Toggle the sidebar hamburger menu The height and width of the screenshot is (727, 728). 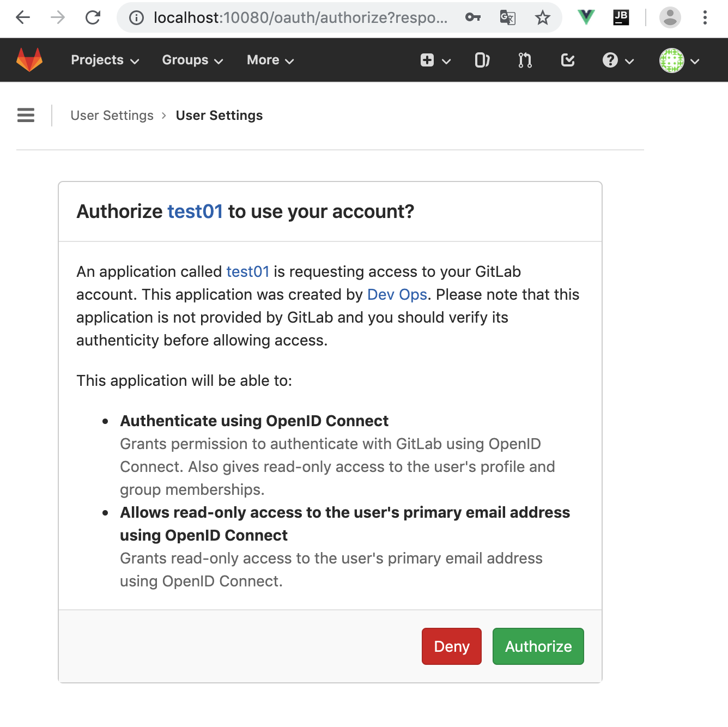(26, 115)
